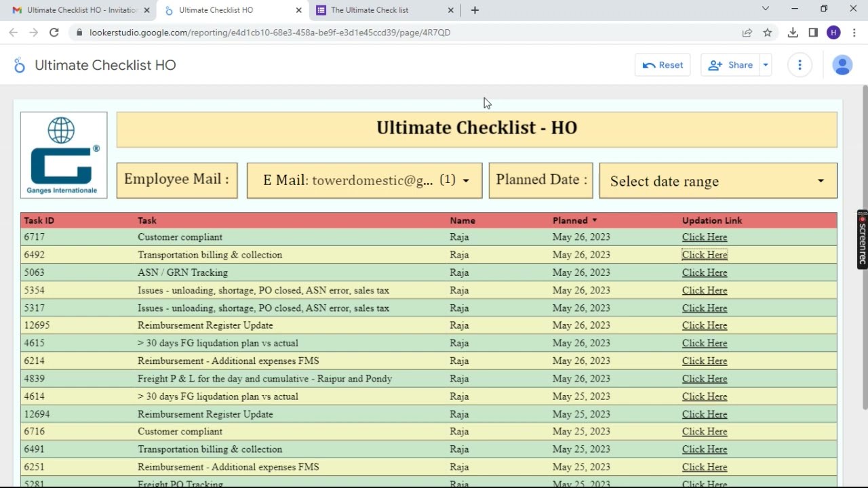The height and width of the screenshot is (488, 868).
Task: Open Click Here link for task 12695
Action: coord(705,325)
